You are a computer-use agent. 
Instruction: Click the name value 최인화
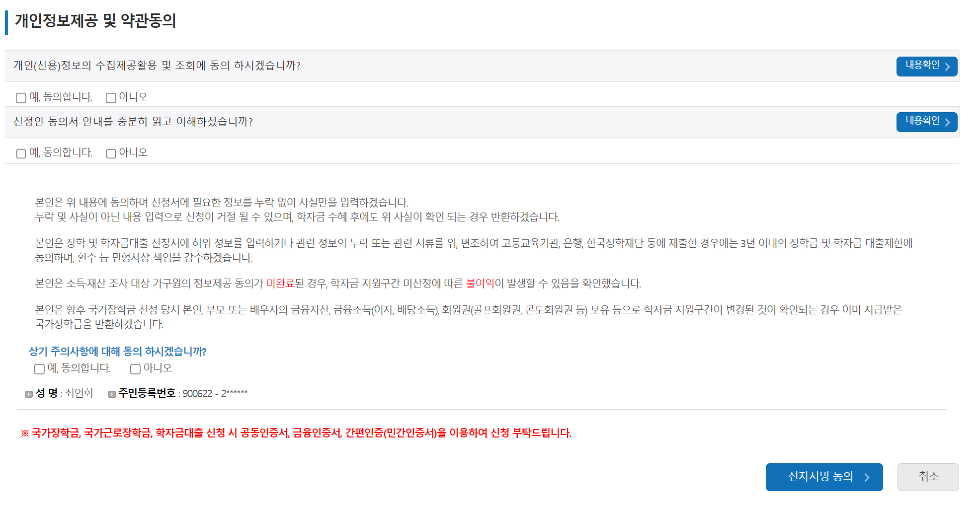click(78, 394)
